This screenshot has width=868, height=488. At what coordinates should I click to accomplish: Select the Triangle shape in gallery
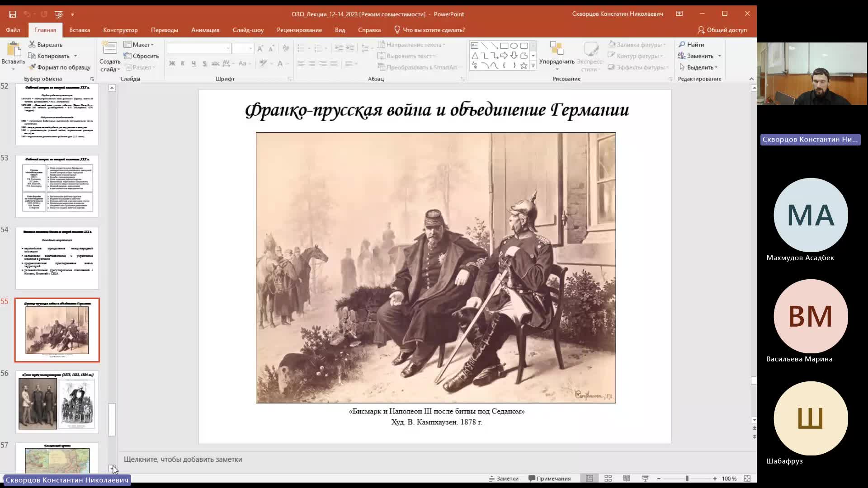point(475,56)
